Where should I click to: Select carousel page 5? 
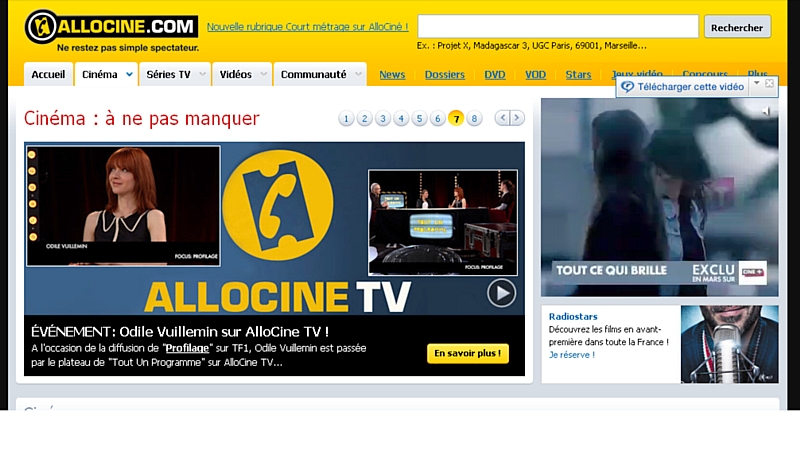(x=419, y=119)
